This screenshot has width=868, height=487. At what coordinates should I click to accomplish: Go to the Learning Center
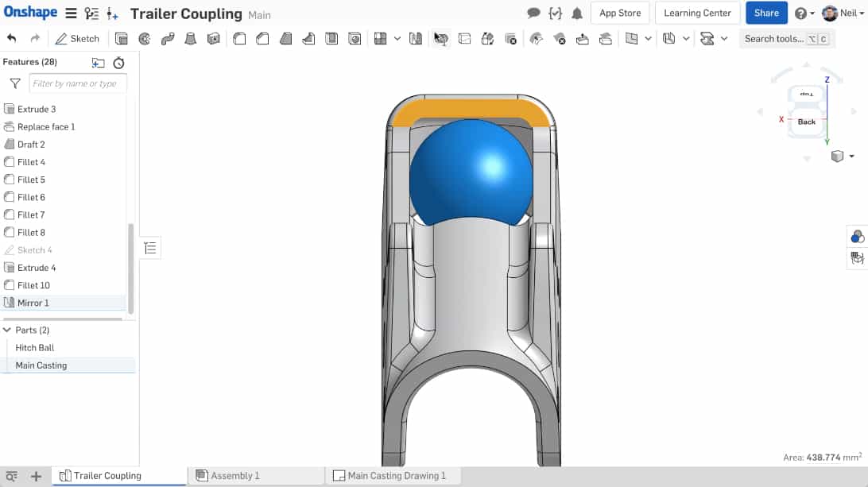[698, 13]
